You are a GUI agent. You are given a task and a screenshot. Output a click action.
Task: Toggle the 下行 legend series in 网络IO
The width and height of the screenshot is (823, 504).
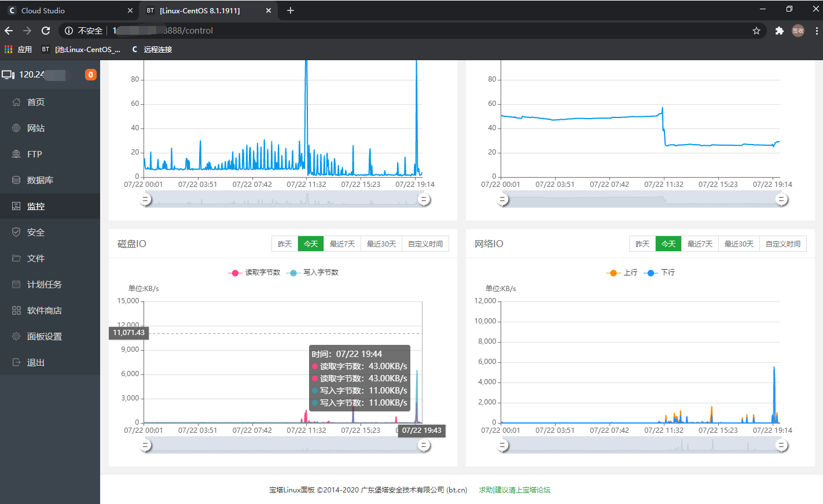coord(659,273)
